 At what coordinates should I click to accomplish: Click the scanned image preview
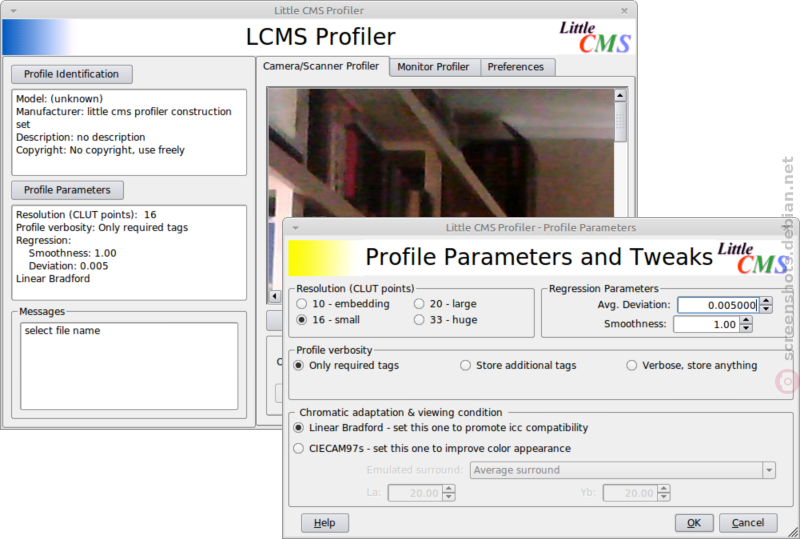[441, 153]
